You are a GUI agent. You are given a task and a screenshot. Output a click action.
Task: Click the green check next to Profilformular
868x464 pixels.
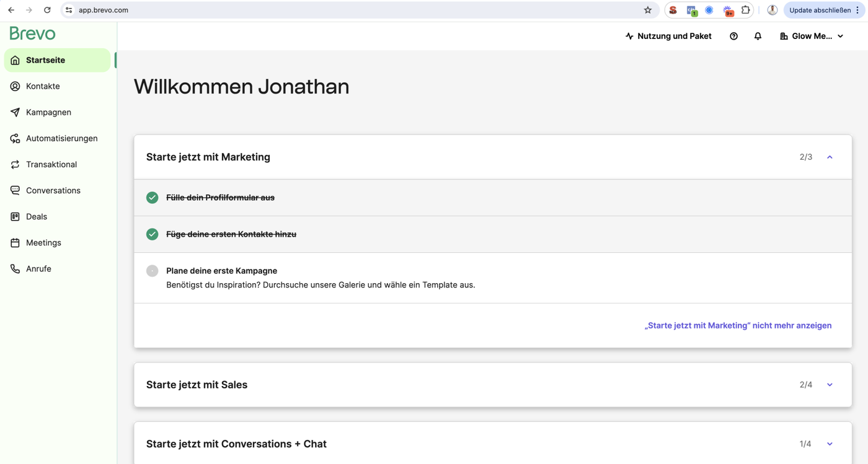(x=152, y=198)
